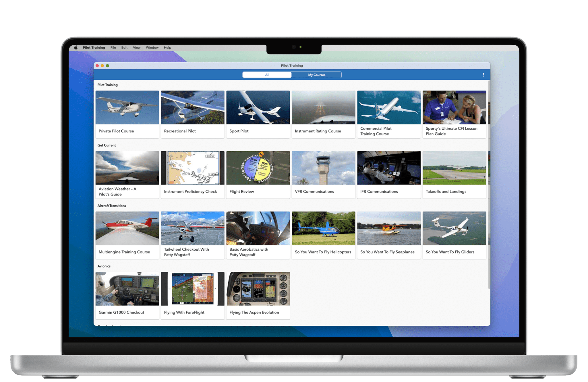Open Aviation Weather - A Pilot's Guide
Viewport: 588px width, 382px height.
tap(127, 174)
